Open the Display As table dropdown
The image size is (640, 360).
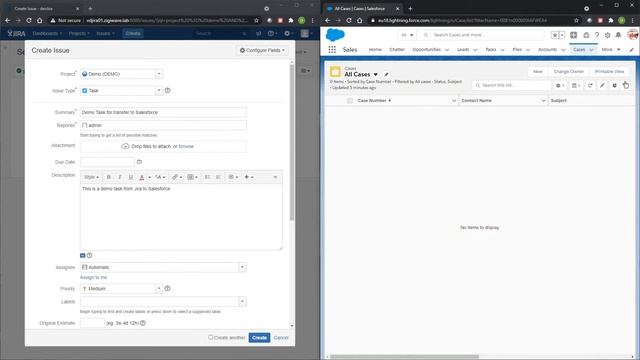pos(576,85)
